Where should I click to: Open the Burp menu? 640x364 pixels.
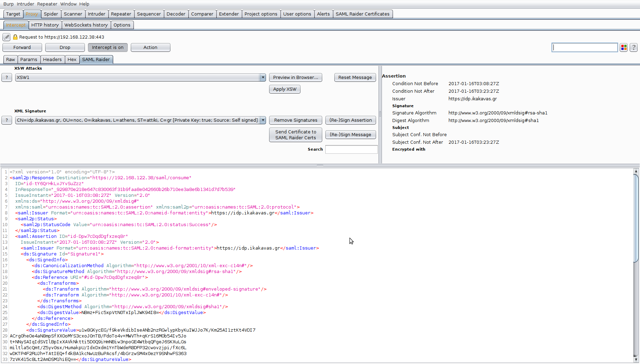pos(9,4)
